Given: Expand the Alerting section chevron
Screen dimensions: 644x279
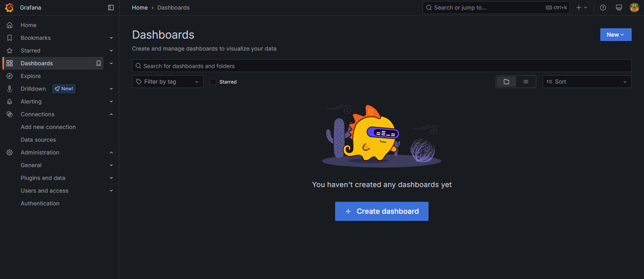Looking at the screenshot, I should [x=111, y=101].
